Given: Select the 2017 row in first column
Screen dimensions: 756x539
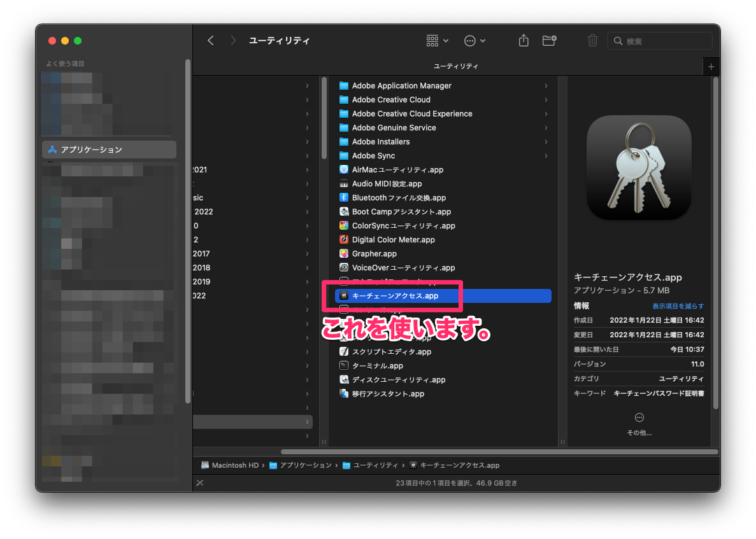Looking at the screenshot, I should coord(253,253).
